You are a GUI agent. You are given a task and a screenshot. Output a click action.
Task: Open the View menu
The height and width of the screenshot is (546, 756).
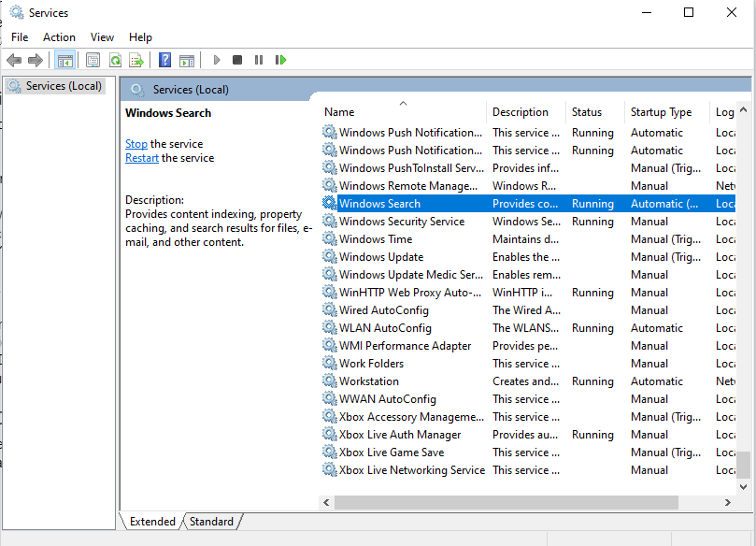pos(102,36)
